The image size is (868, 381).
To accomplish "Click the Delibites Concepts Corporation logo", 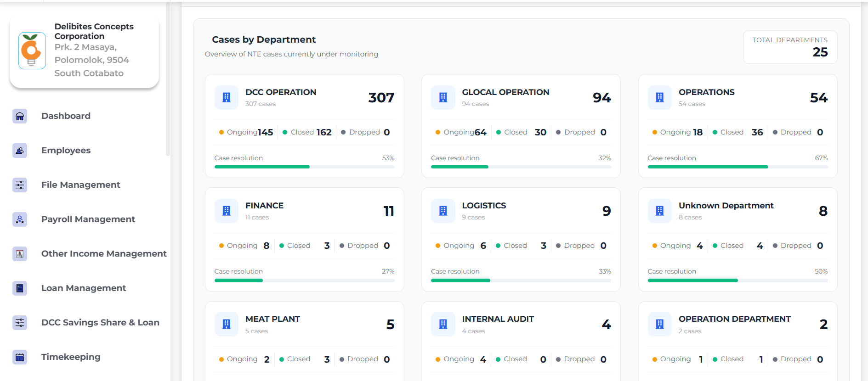I will click(x=32, y=50).
